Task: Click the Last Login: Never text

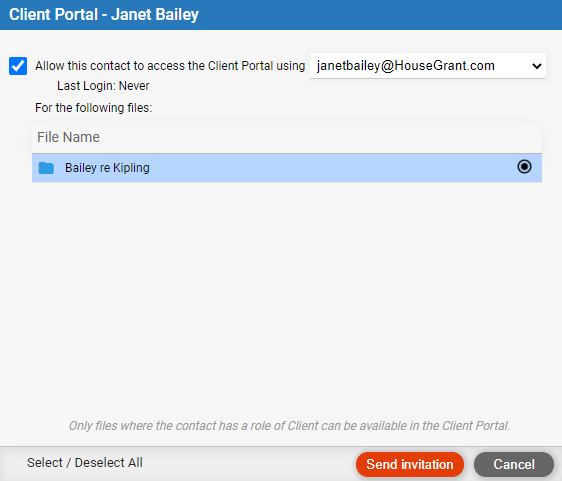Action: [103, 86]
